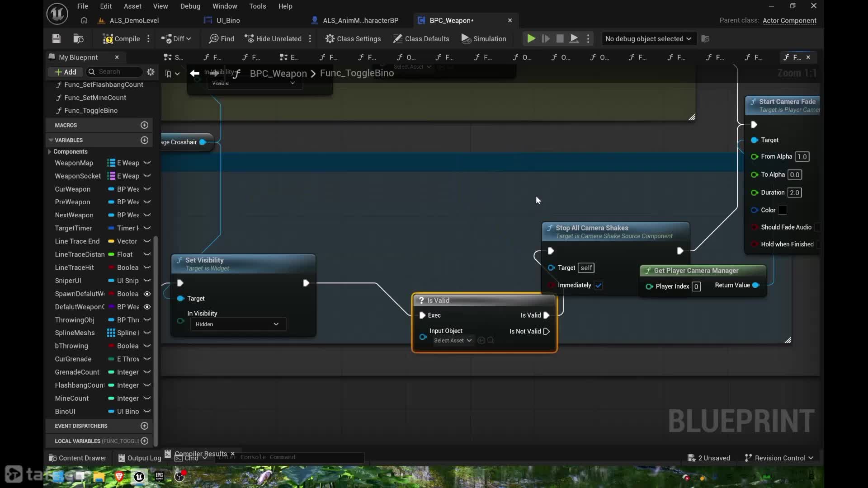
Task: Expand the Components category
Action: click(49, 152)
